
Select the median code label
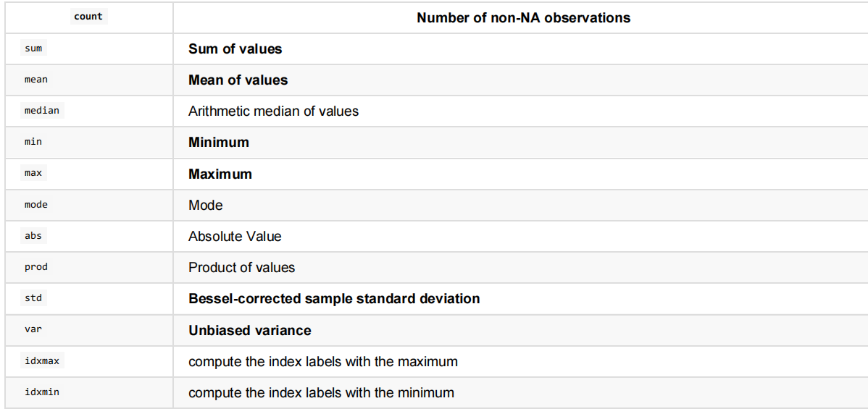[x=42, y=111]
